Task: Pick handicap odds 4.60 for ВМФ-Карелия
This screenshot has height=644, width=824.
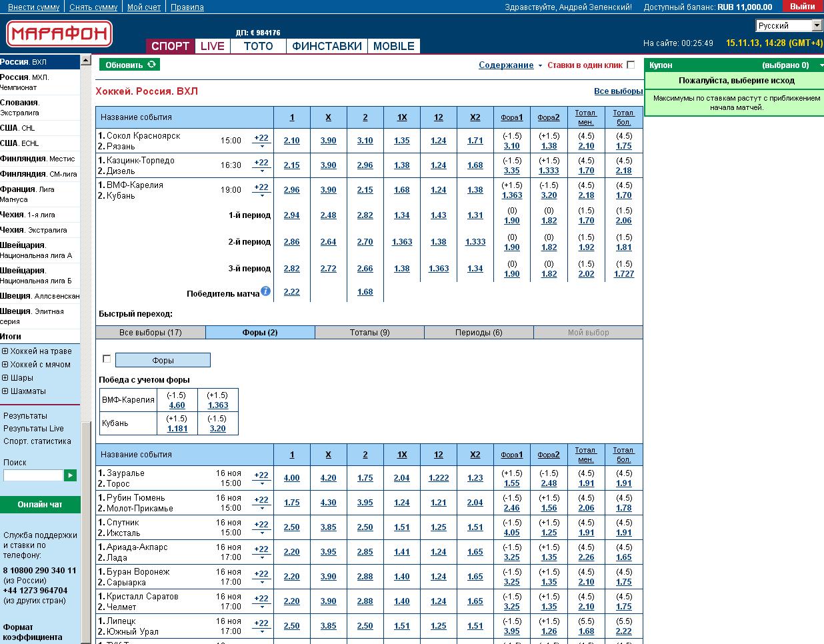Action: [177, 405]
